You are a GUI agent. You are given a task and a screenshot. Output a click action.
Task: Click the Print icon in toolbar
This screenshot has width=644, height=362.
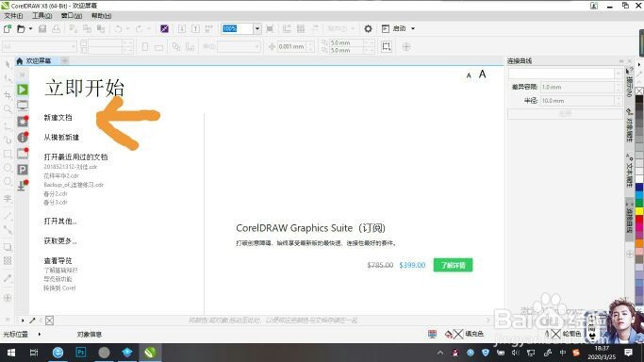click(57, 28)
